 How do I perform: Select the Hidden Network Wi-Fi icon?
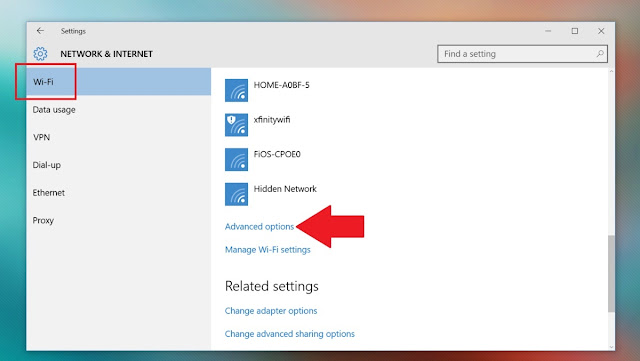click(236, 194)
